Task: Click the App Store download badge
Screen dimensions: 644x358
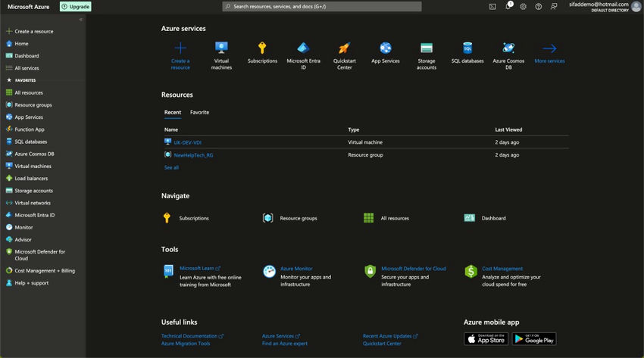Action: (x=486, y=339)
